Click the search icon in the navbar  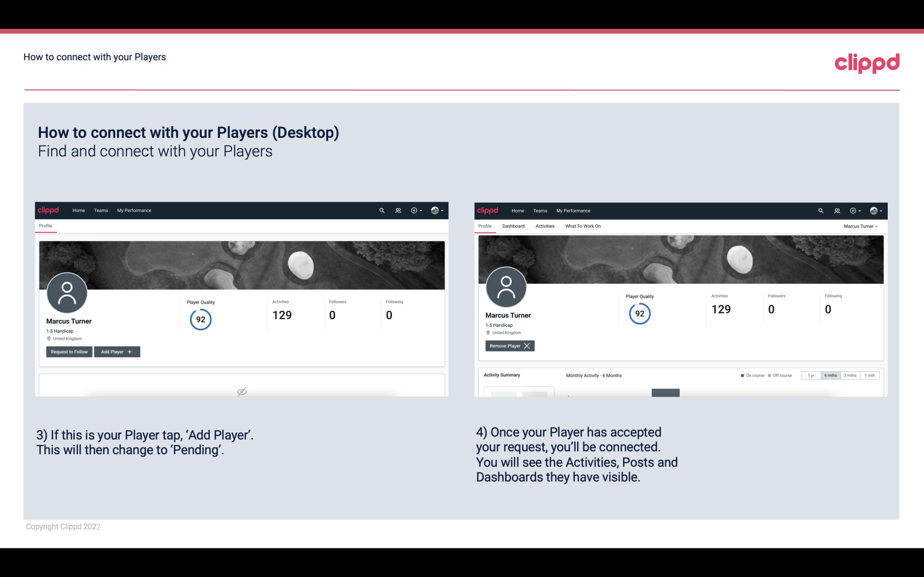[381, 211]
